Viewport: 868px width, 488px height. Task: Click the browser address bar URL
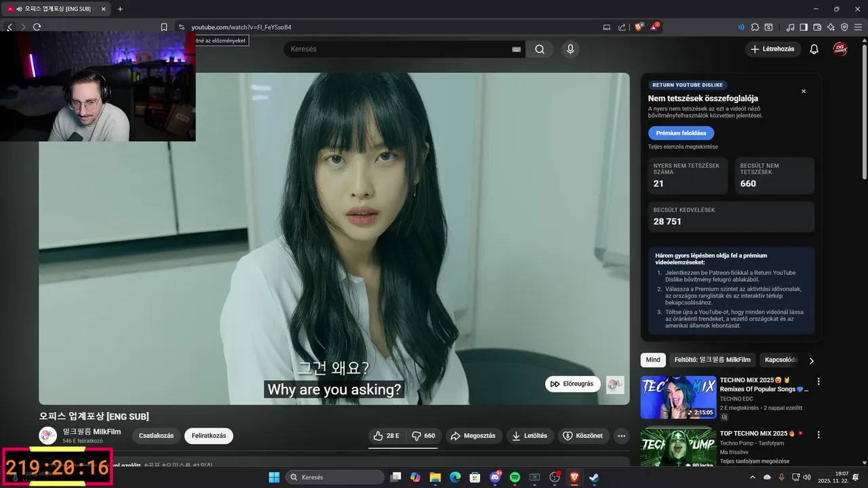tap(241, 27)
